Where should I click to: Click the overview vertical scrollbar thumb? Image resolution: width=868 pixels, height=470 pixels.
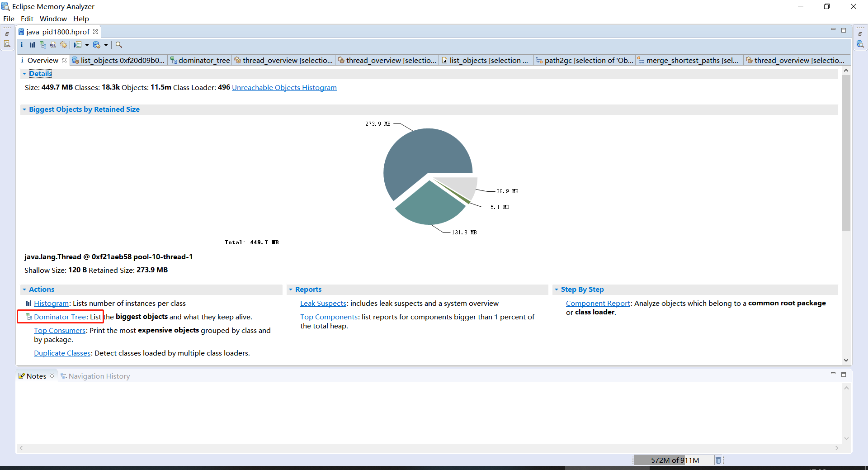(846, 153)
